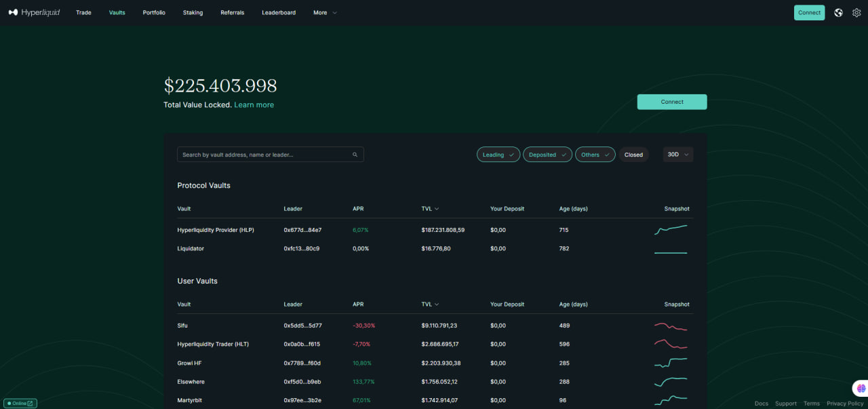This screenshot has width=868, height=409.
Task: Click the Learn more link
Action: pyautogui.click(x=254, y=105)
